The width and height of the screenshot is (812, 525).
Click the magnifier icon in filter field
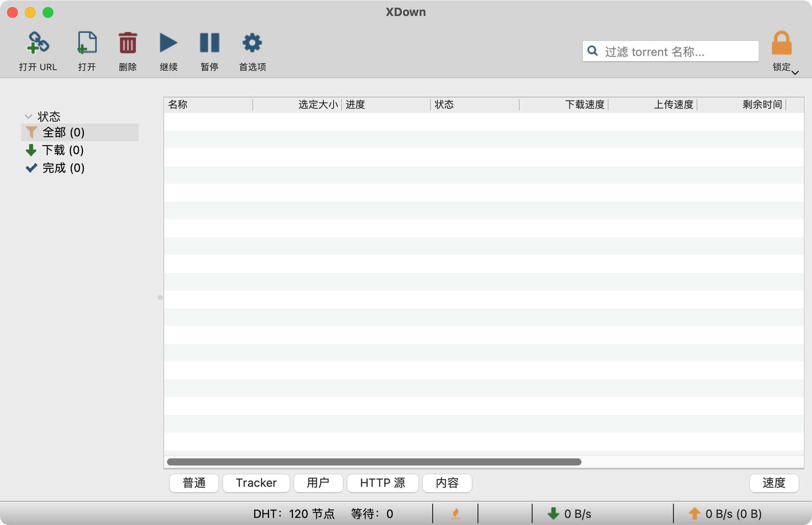point(593,51)
